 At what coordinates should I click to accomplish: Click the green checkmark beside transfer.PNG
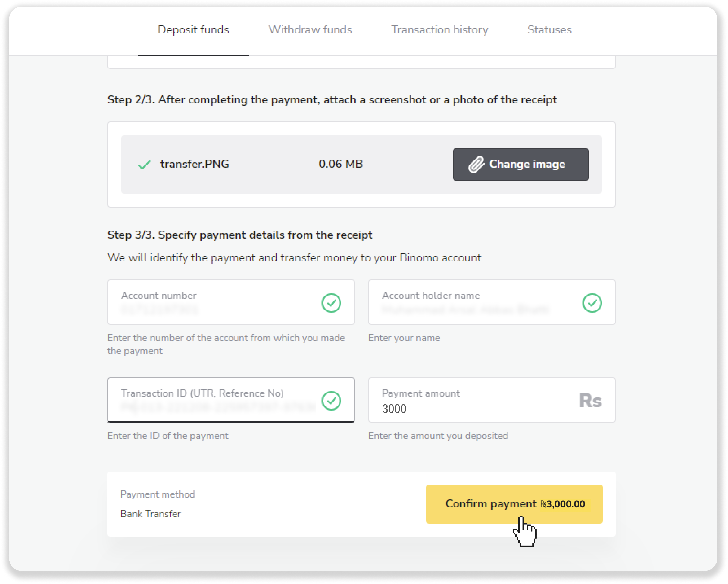(144, 165)
